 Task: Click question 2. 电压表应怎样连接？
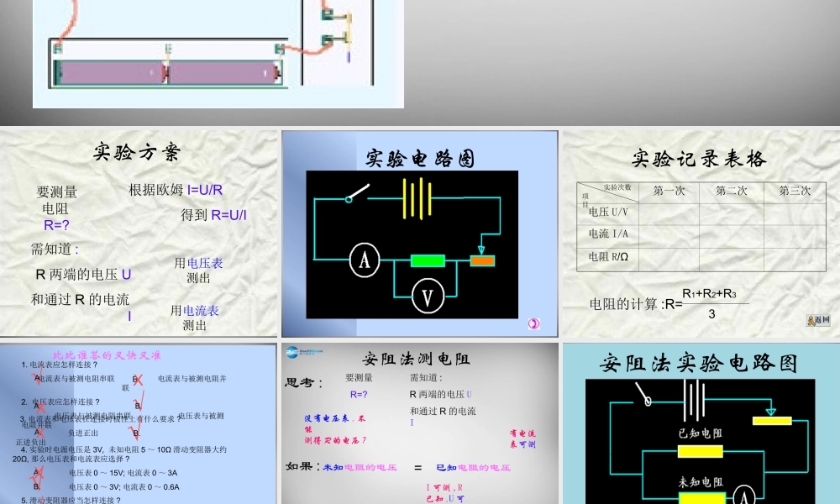tap(60, 402)
